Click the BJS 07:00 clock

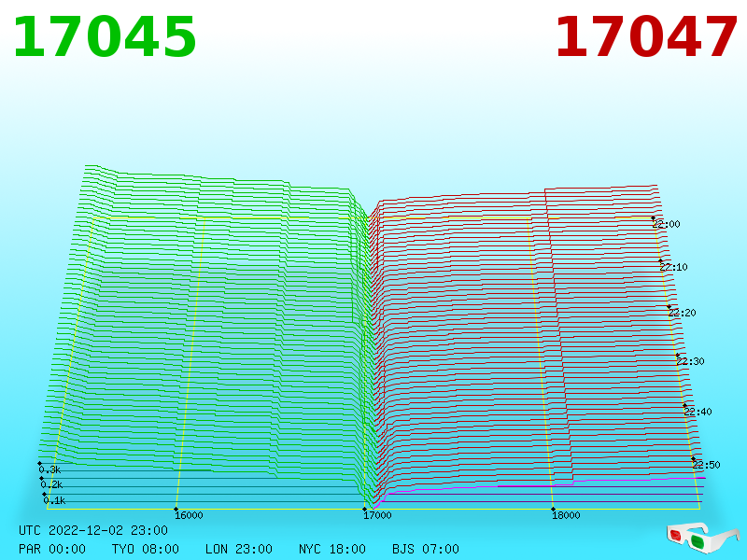tap(426, 549)
